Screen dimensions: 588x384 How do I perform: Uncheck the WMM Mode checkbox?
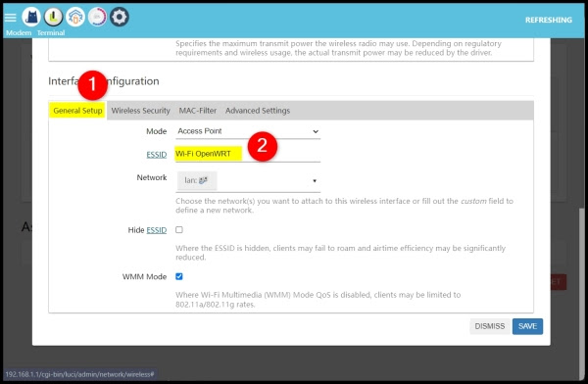(179, 276)
